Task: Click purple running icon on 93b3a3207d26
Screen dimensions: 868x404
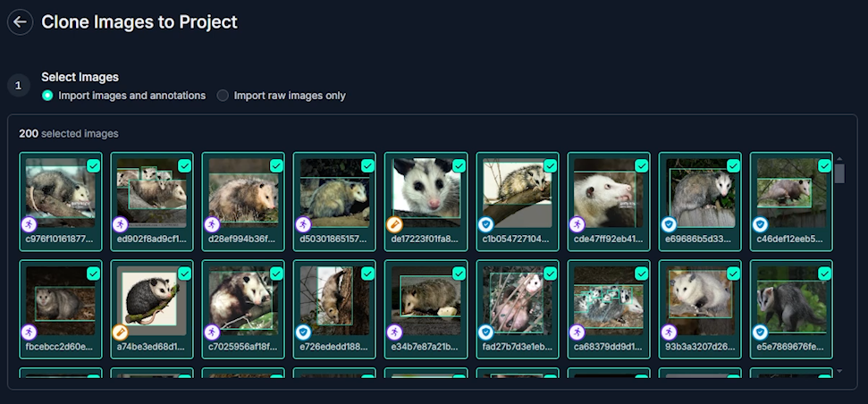Action: pyautogui.click(x=669, y=332)
